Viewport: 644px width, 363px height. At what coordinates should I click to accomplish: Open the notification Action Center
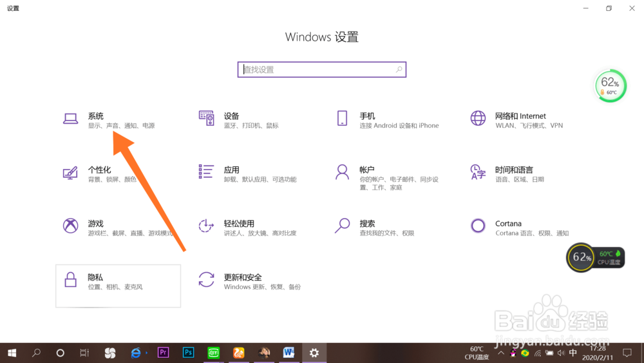point(627,353)
